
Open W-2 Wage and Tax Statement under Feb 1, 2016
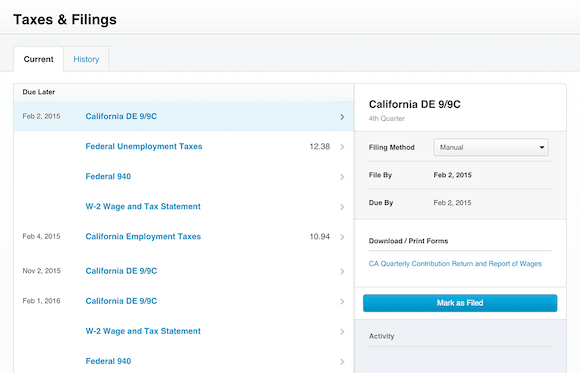click(x=143, y=331)
